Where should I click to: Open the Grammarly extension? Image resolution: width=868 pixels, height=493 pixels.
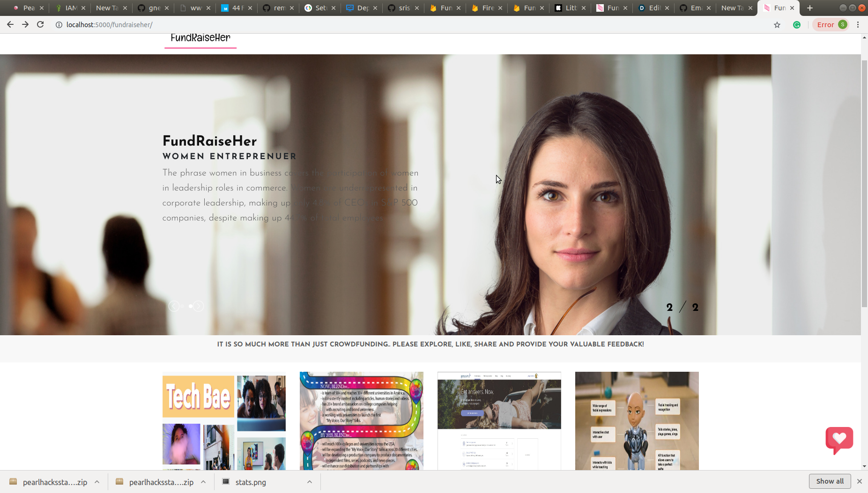click(797, 25)
